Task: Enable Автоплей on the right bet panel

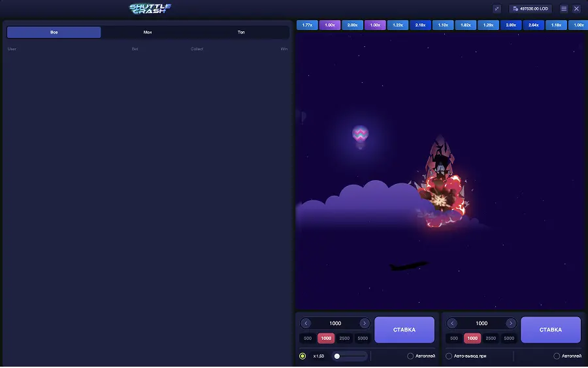Action: tap(557, 356)
